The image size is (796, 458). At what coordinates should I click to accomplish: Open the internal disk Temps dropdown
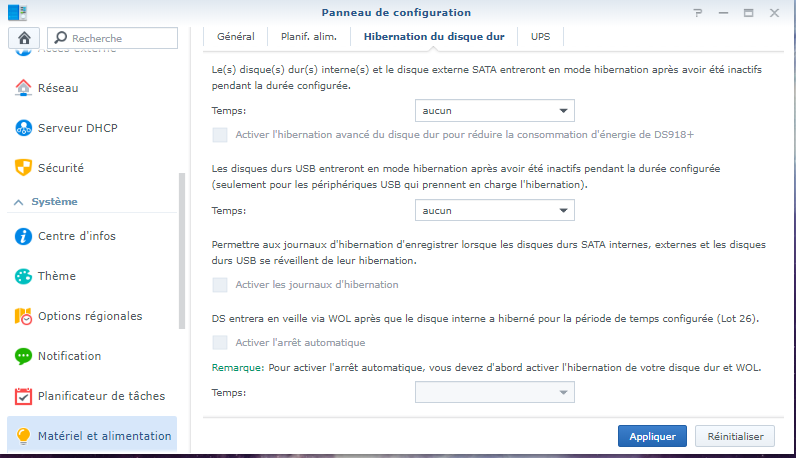(494, 111)
